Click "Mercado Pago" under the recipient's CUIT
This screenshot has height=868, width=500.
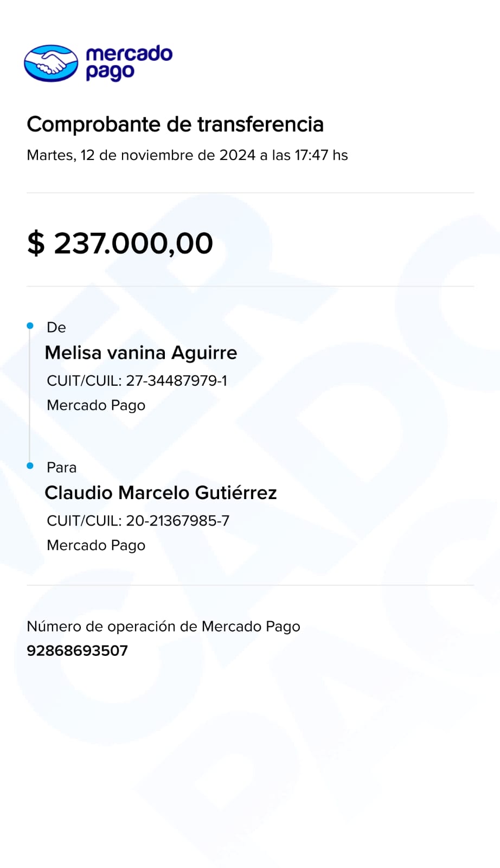point(96,545)
